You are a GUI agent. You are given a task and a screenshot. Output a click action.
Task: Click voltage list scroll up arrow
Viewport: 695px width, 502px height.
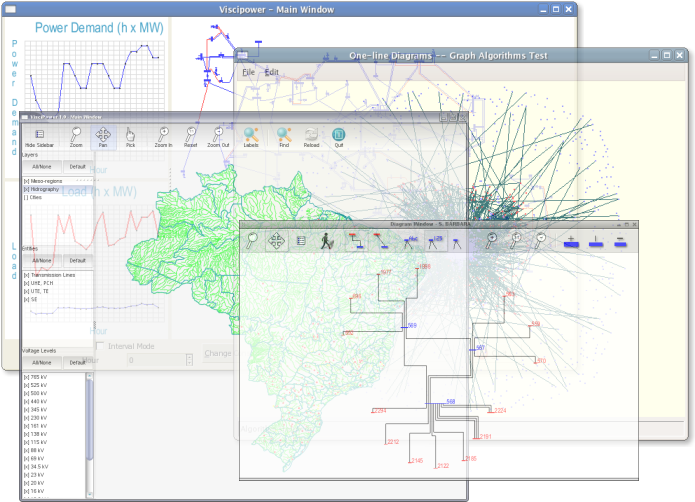[90, 376]
